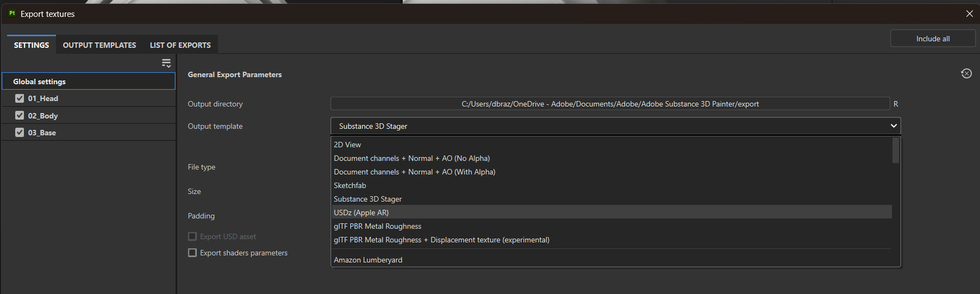Viewport: 980px width, 294px height.
Task: Toggle the Export USD asset checkbox
Action: pos(192,236)
